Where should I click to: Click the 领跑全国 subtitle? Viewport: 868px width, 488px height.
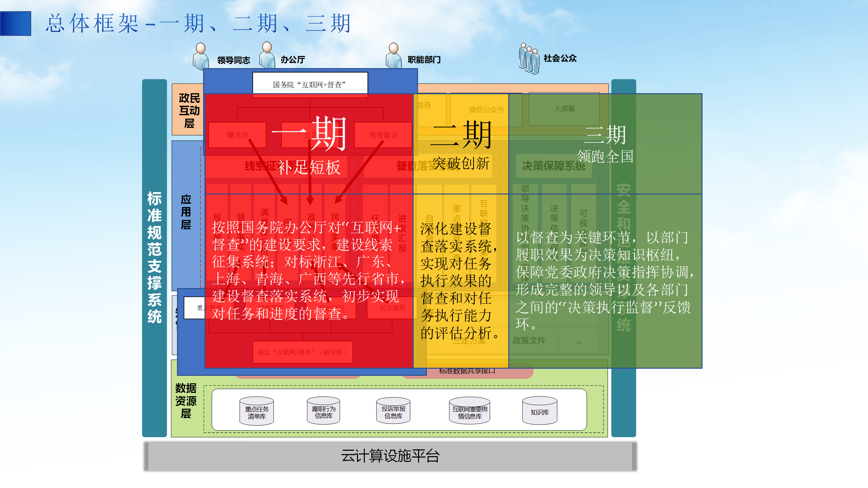[x=606, y=156]
